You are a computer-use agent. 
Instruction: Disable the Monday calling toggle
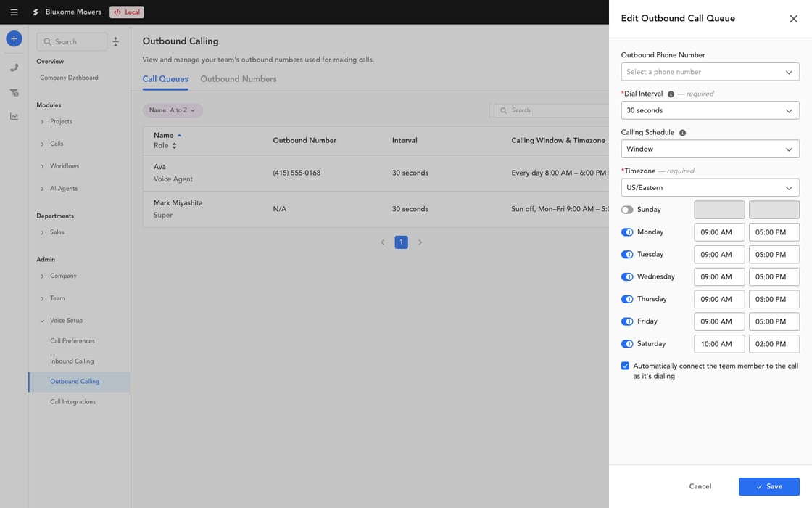tap(627, 232)
